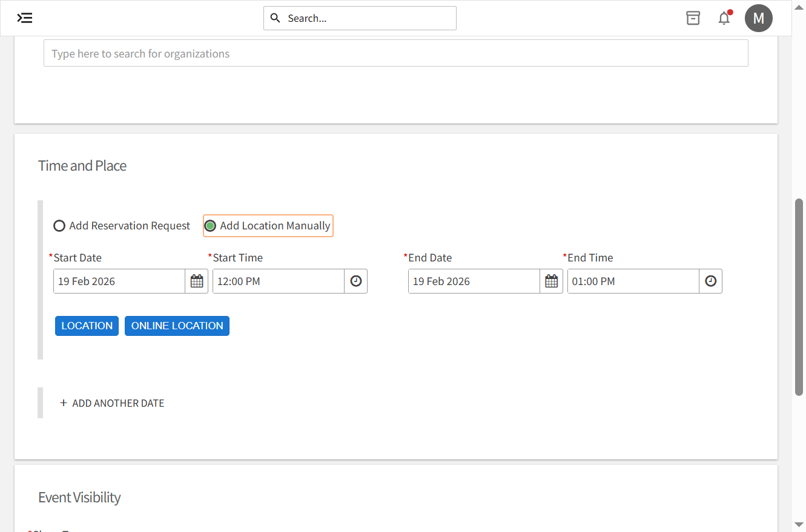
Task: Open the notifications bell
Action: 724,18
